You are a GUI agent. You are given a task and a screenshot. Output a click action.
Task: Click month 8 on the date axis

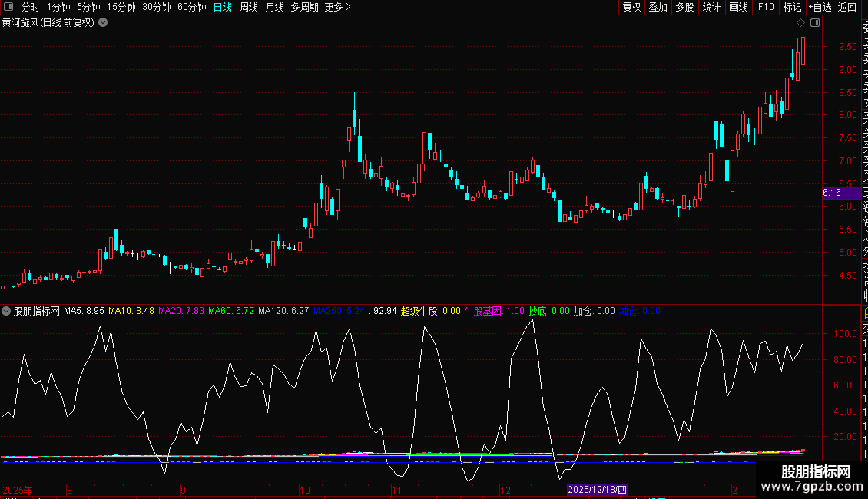click(69, 490)
